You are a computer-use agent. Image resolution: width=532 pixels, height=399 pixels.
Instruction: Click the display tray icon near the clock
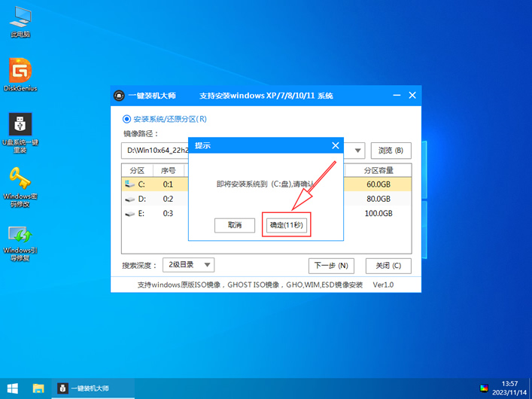pos(484,388)
